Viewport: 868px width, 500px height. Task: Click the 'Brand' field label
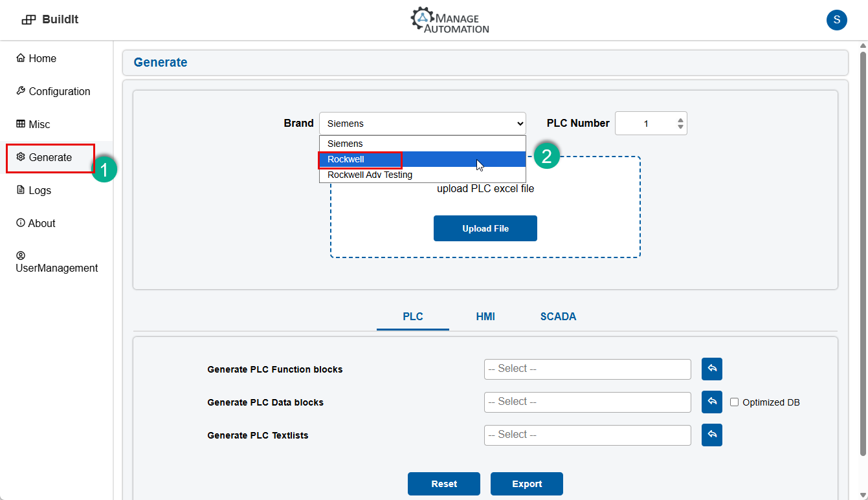298,123
